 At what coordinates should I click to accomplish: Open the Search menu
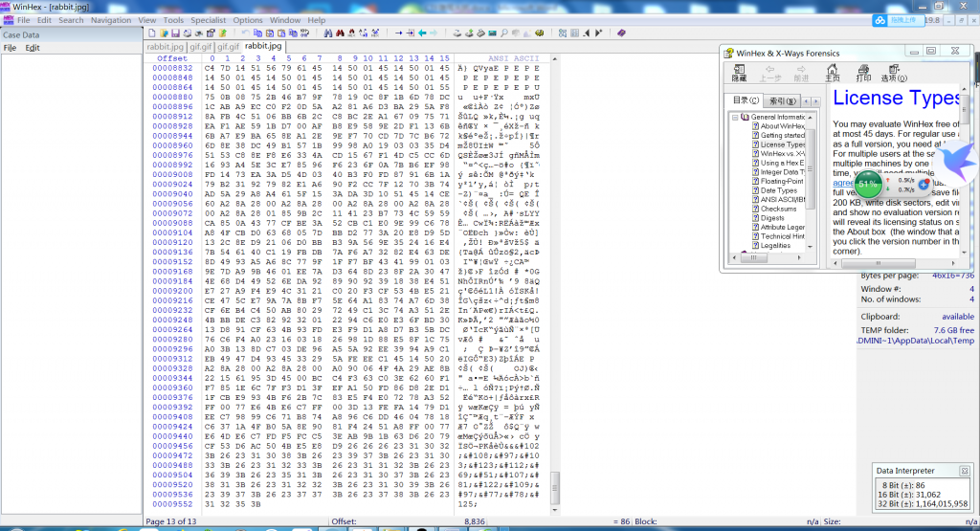(x=71, y=20)
